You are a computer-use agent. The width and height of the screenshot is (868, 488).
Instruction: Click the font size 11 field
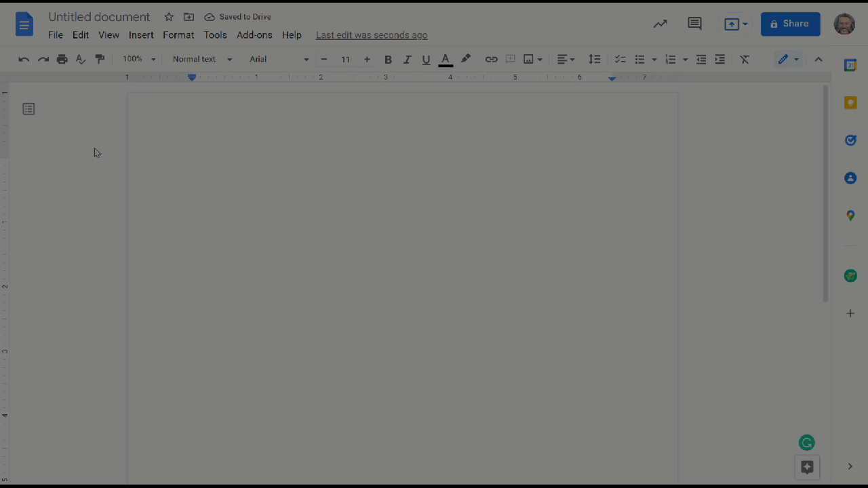(345, 60)
